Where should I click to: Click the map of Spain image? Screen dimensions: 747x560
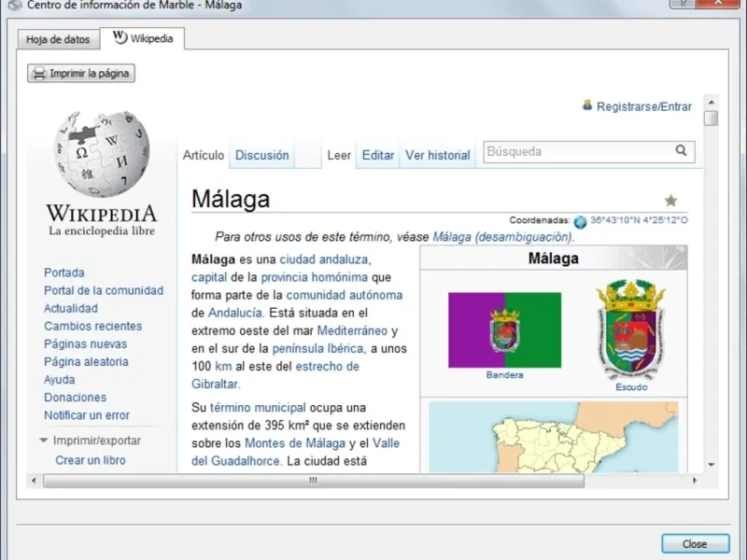pos(554,437)
